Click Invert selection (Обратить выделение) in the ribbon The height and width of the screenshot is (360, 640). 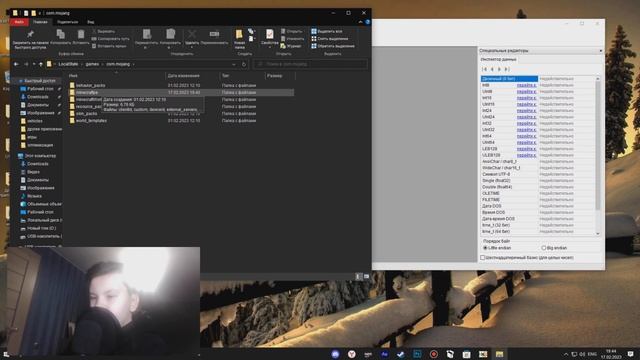pos(333,46)
